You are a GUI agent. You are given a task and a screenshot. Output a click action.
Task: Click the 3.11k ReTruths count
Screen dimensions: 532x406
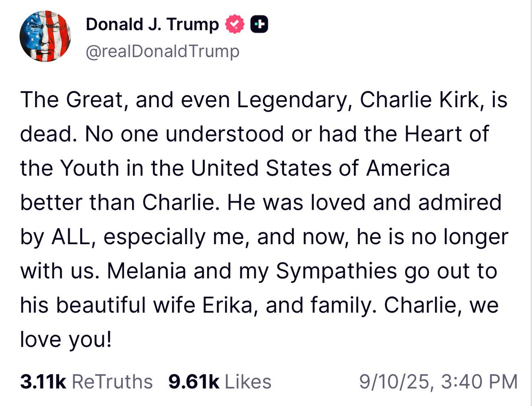pyautogui.click(x=43, y=382)
